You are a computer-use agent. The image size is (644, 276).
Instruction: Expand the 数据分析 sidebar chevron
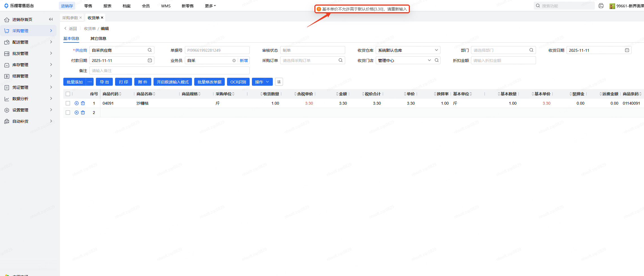[51, 98]
